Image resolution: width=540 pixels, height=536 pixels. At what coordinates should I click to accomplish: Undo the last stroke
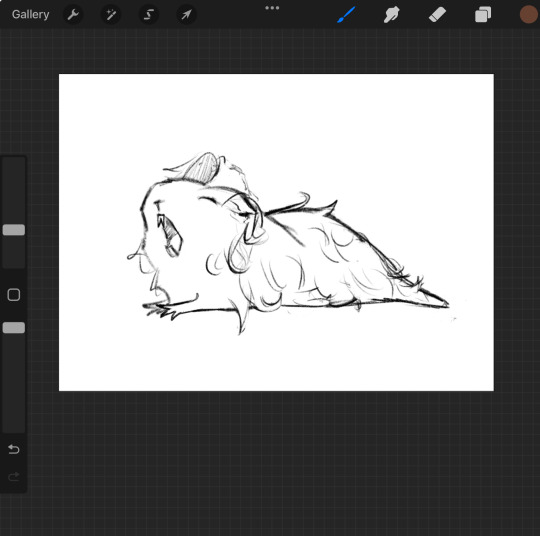pos(14,449)
